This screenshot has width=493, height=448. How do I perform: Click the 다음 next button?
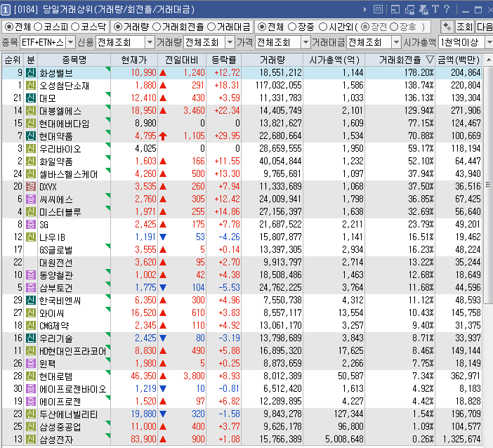tap(484, 27)
